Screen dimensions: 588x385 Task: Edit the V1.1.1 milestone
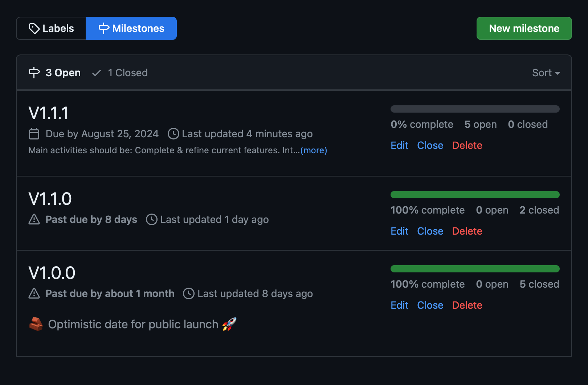point(399,145)
